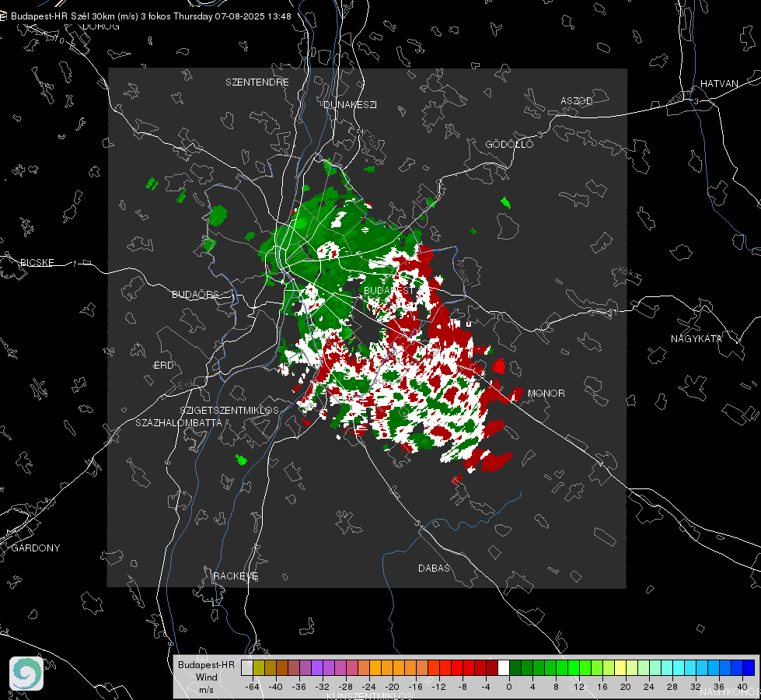Click the ÉRD city label
Viewport: 761px width, 700px height.
163,366
